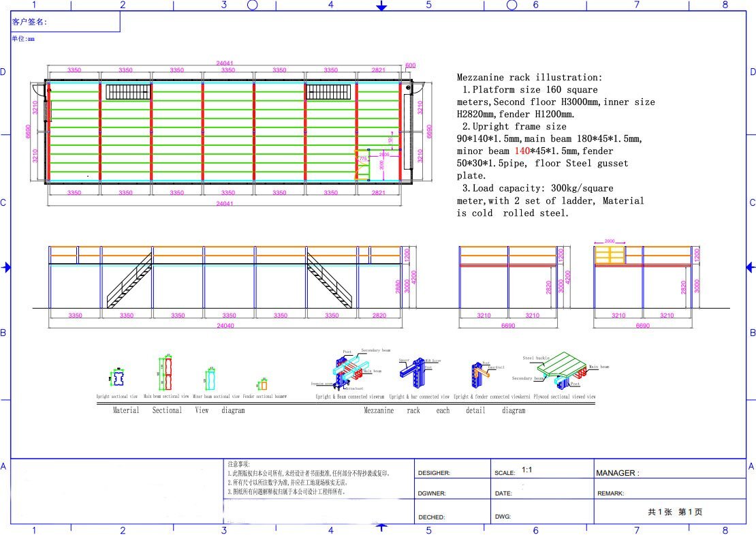Click the 24041 dimension above the plan
The height and width of the screenshot is (535, 756).
[x=225, y=63]
